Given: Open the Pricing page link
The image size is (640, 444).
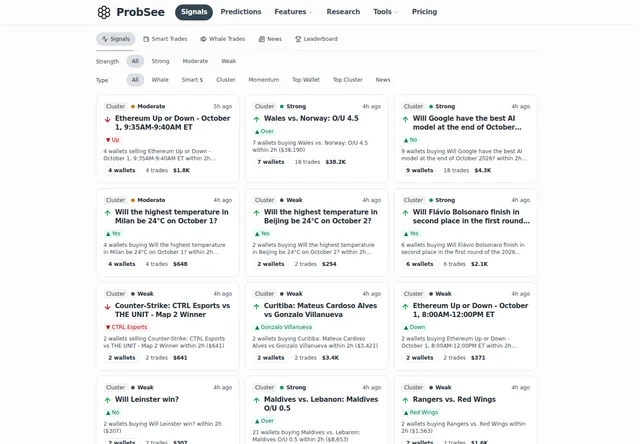Looking at the screenshot, I should coord(424,12).
